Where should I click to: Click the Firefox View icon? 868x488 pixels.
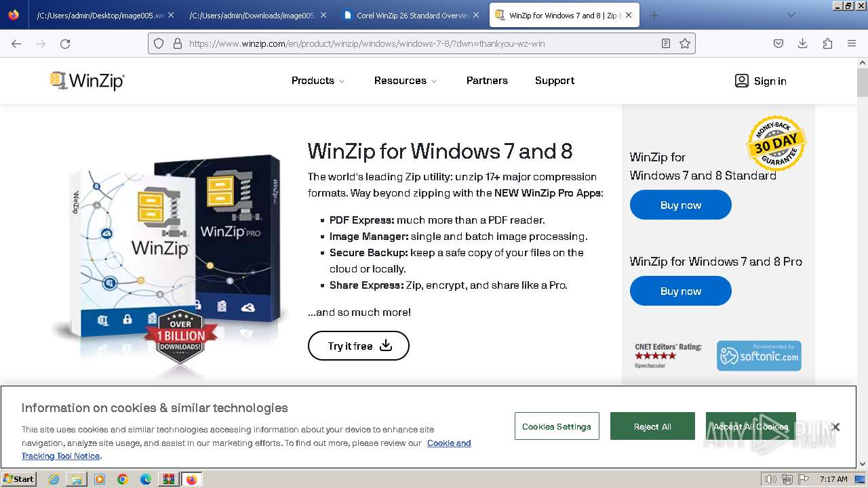(14, 15)
